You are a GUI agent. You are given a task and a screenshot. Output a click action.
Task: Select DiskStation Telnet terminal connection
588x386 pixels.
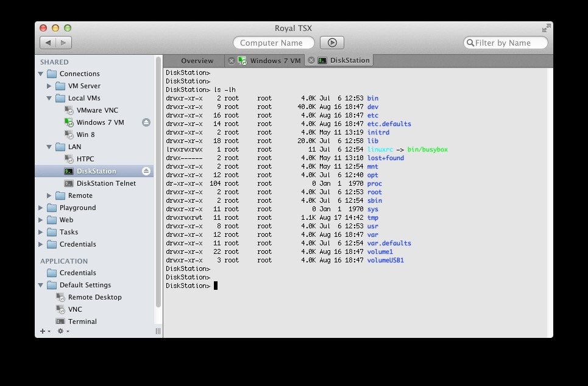tap(106, 183)
